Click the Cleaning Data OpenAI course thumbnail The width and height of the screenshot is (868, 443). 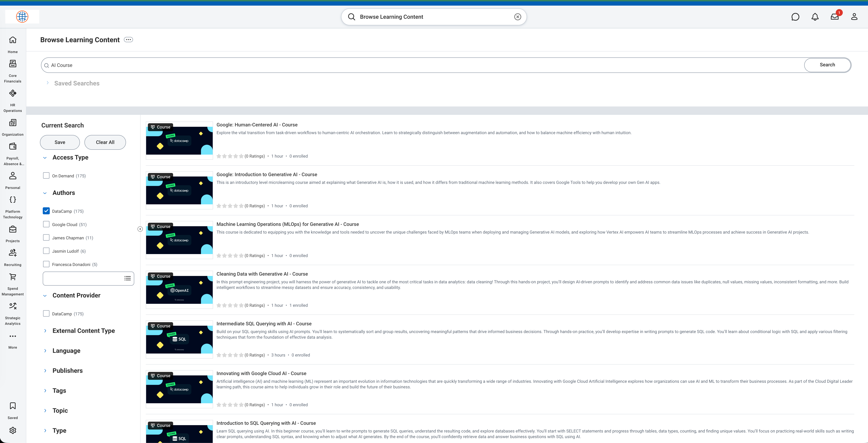coord(179,289)
